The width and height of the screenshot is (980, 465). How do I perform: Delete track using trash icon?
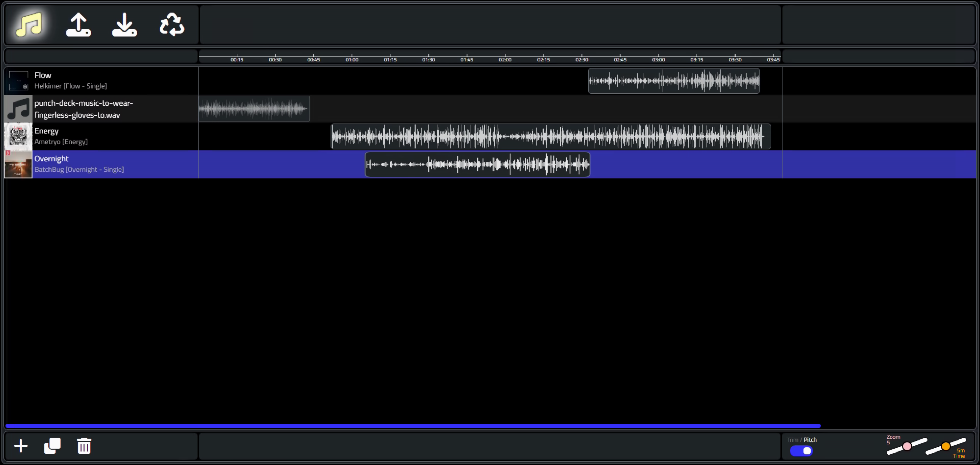pos(84,446)
